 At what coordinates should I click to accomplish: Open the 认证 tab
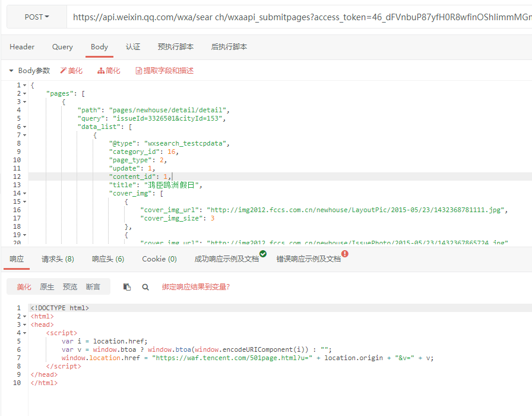pyautogui.click(x=133, y=47)
